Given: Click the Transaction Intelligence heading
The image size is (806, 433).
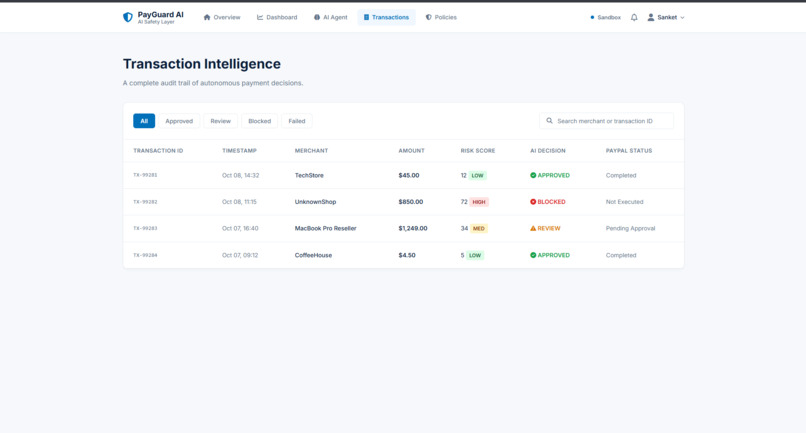Looking at the screenshot, I should (202, 64).
